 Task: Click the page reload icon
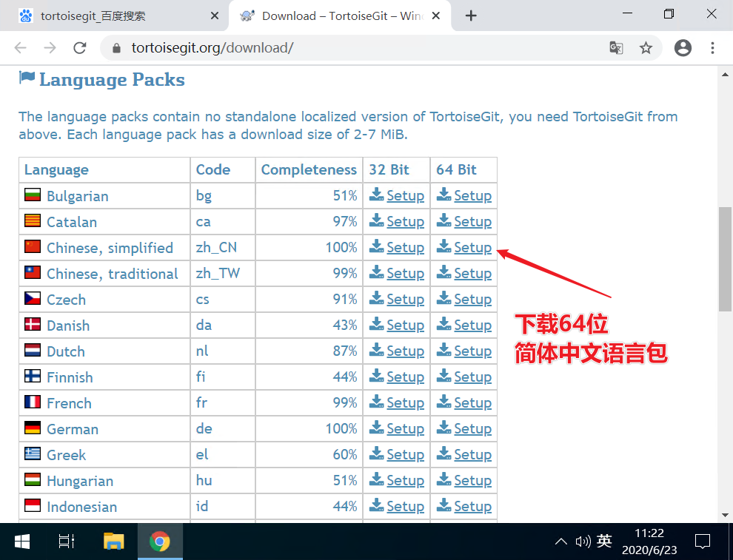pos(80,47)
